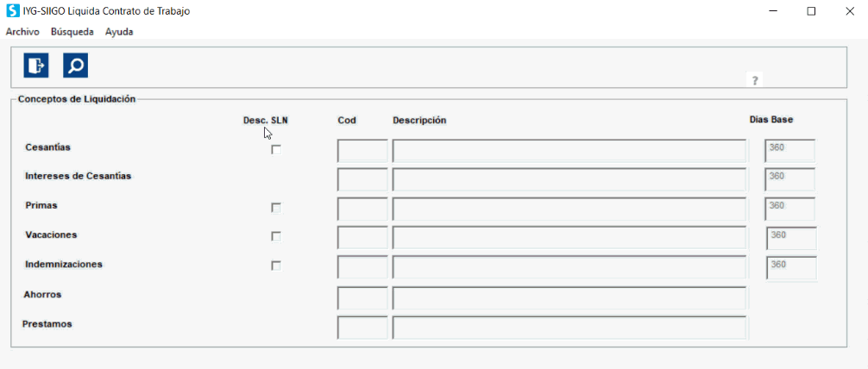This screenshot has width=868, height=369.
Task: Click the Cod field for Primas
Action: click(362, 209)
